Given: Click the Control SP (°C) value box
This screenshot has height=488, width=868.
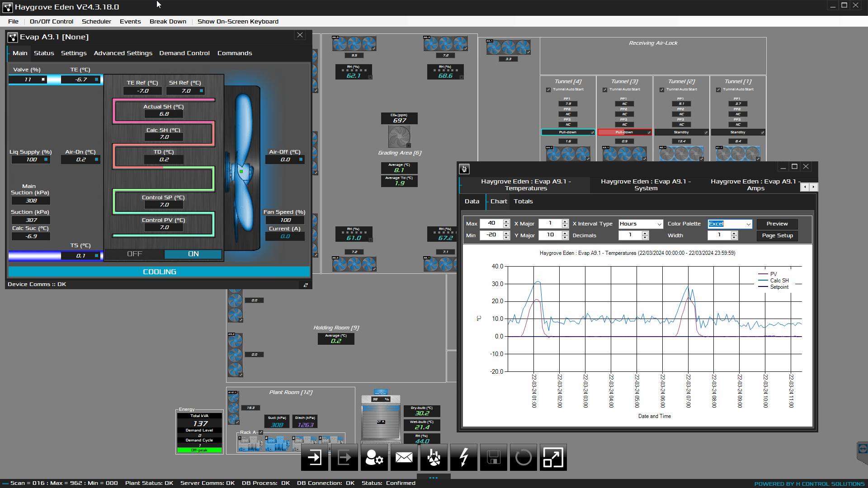Looking at the screenshot, I should click(164, 205).
